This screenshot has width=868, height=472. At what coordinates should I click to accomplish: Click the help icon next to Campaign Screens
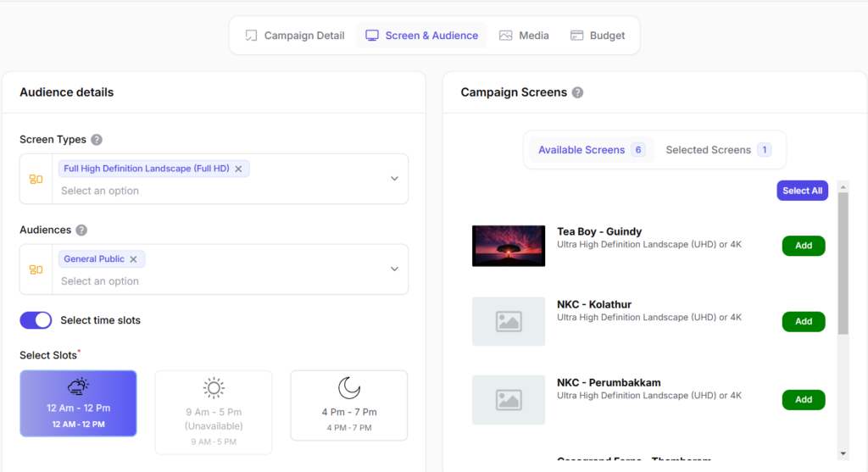(x=577, y=92)
